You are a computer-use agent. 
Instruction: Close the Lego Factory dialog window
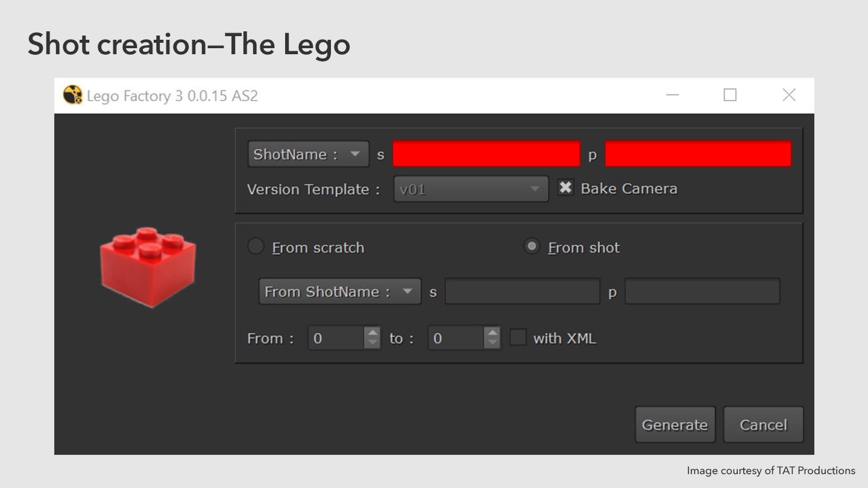(789, 95)
